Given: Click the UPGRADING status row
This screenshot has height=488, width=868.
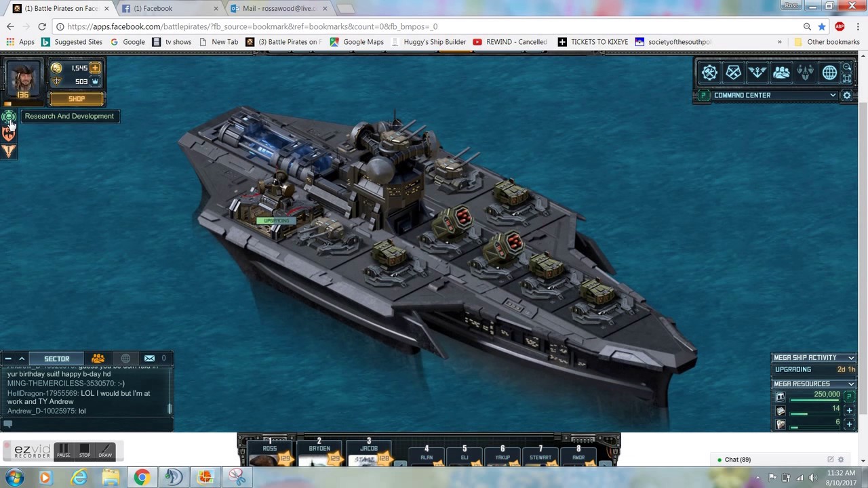Looking at the screenshot, I should click(x=814, y=370).
